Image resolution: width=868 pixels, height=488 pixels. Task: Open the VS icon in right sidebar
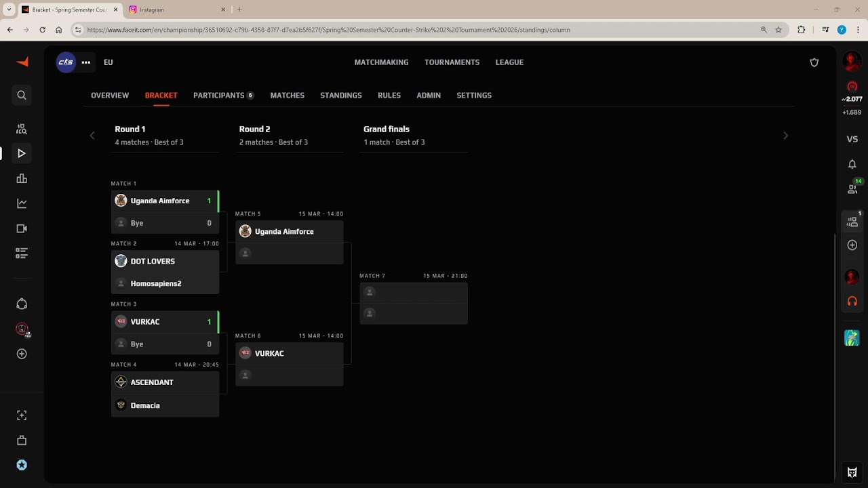(x=852, y=139)
